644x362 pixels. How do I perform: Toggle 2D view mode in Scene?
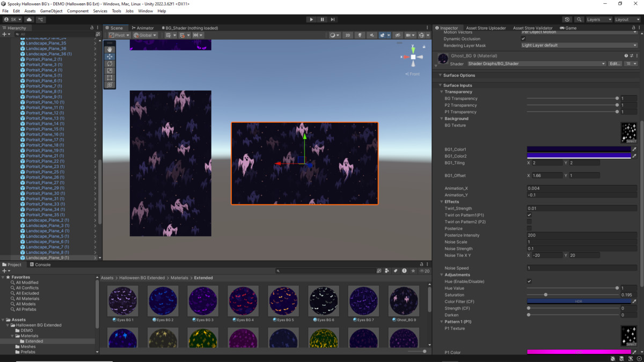click(x=348, y=35)
